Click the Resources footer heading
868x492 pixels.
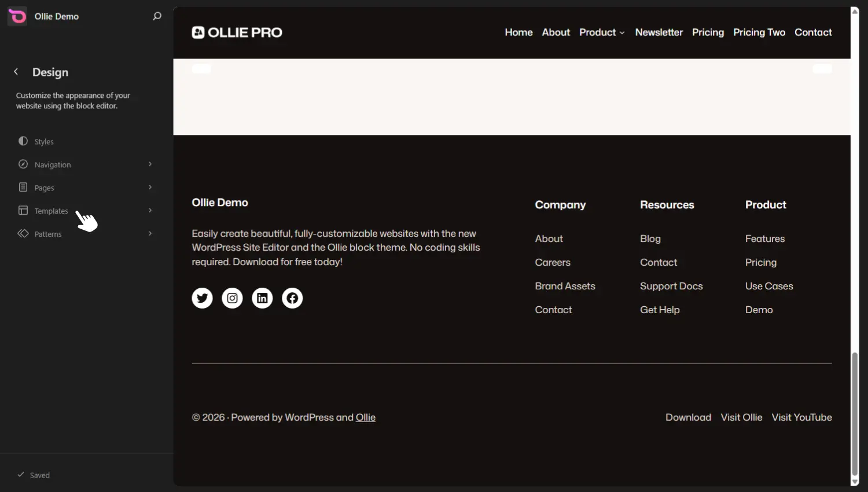[x=667, y=205]
